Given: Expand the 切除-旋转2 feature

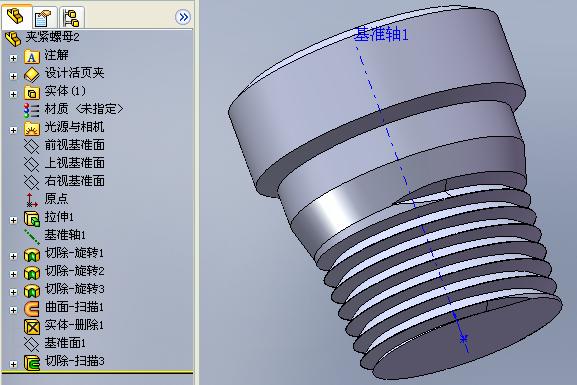Looking at the screenshot, I should (13, 274).
